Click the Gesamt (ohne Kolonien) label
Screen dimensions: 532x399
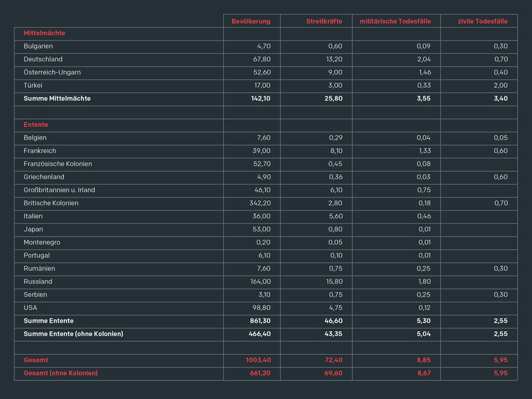pyautogui.click(x=61, y=373)
